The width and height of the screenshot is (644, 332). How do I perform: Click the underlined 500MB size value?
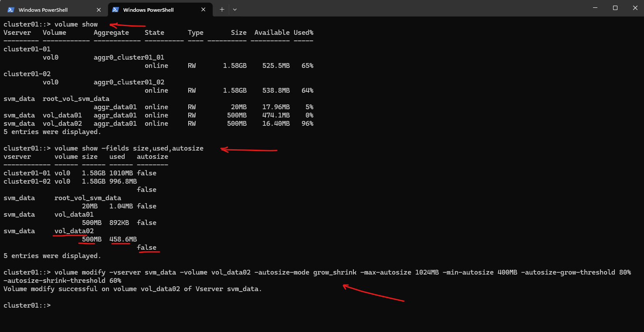click(92, 239)
